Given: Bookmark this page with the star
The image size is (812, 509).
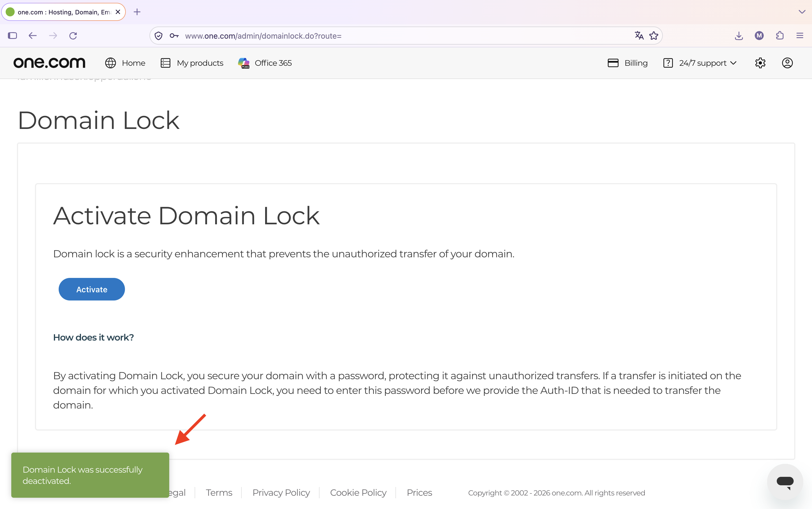Looking at the screenshot, I should coord(654,36).
